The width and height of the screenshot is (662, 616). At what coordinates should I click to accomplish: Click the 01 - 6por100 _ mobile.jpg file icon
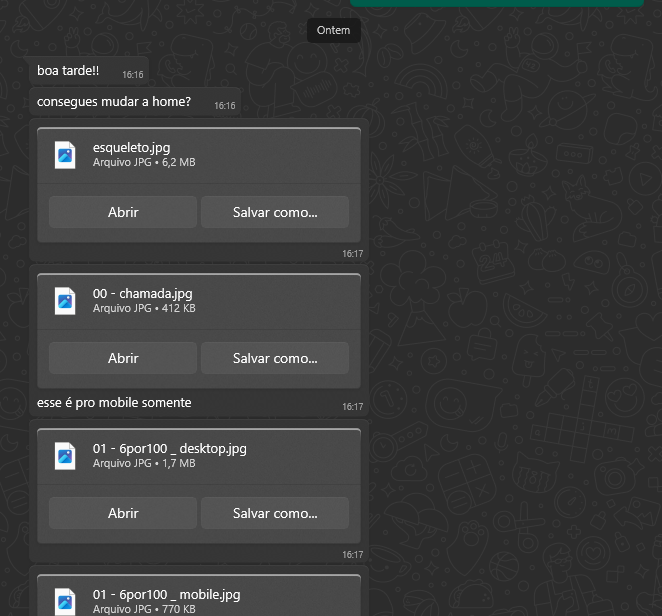65,602
